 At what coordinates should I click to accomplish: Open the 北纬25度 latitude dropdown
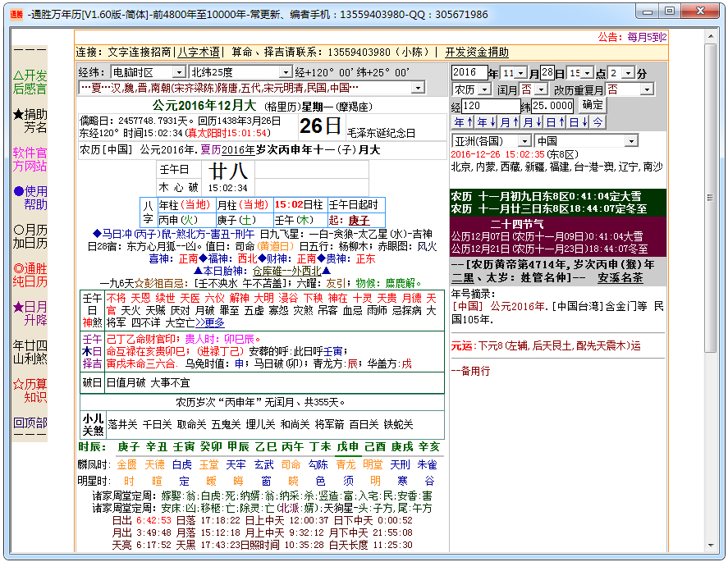[x=285, y=72]
